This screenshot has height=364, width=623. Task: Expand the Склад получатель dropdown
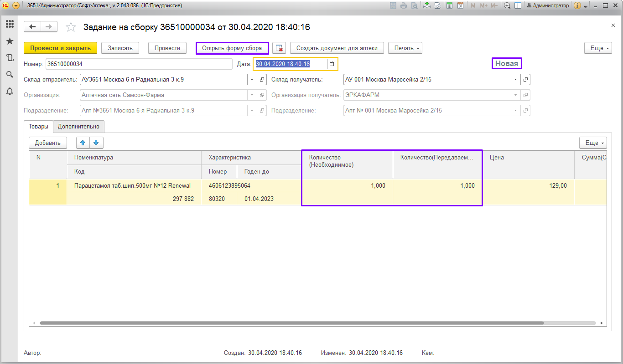click(x=515, y=80)
